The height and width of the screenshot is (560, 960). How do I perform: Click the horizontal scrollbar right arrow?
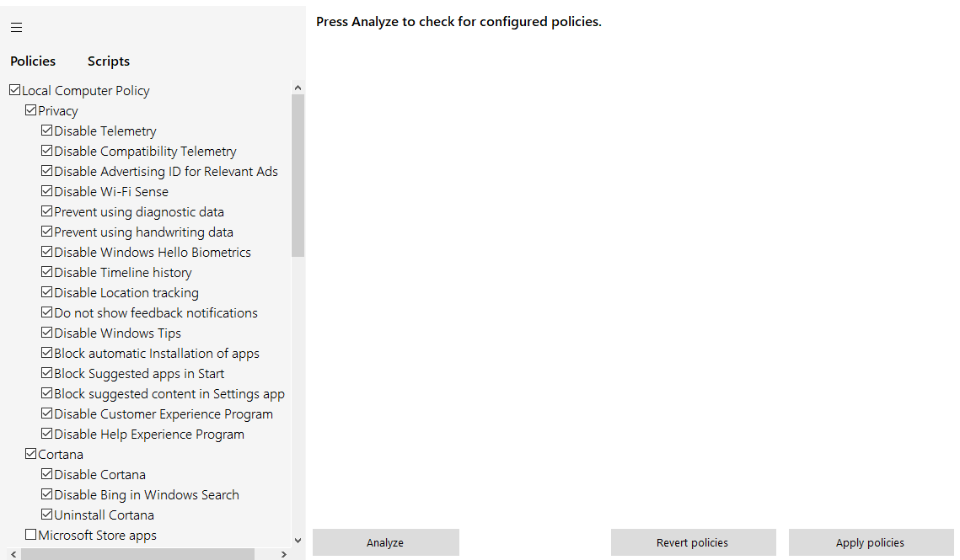[283, 554]
